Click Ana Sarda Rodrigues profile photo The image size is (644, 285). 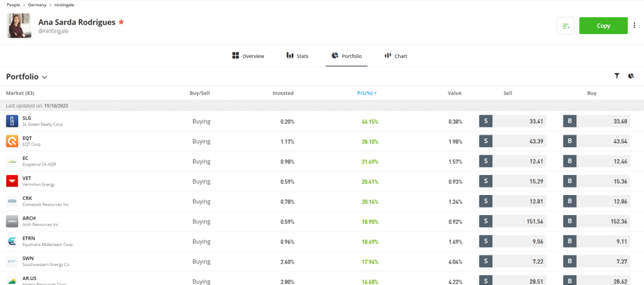[x=19, y=26]
